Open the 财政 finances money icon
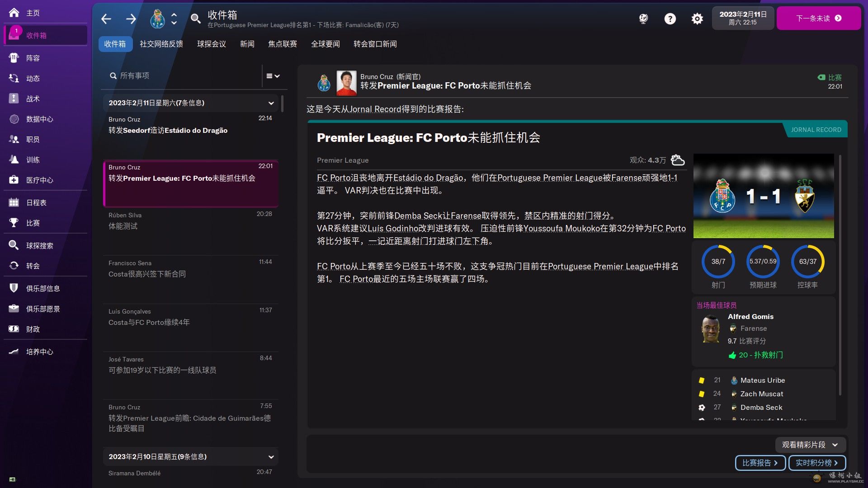The width and height of the screenshot is (868, 488). tap(14, 329)
